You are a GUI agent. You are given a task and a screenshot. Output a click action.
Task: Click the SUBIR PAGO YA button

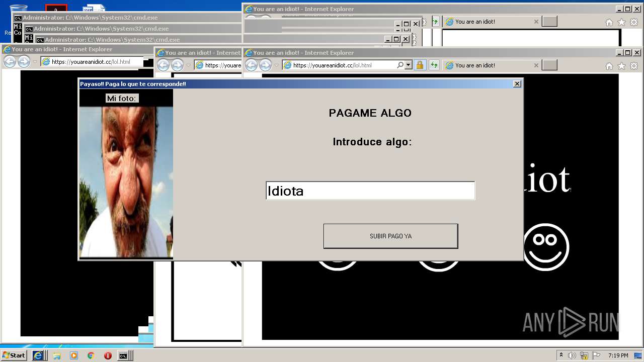tap(391, 236)
